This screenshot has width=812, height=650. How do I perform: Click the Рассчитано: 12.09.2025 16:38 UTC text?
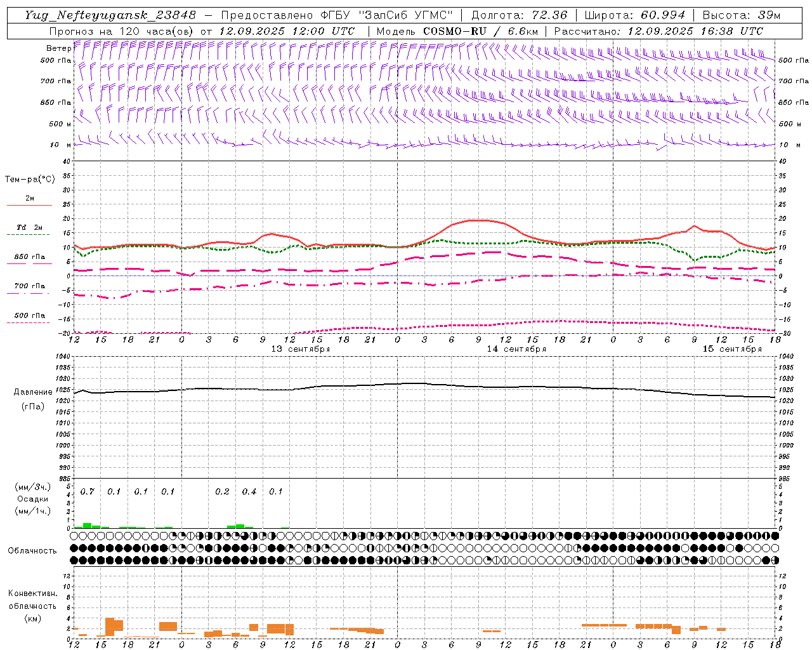coord(658,31)
